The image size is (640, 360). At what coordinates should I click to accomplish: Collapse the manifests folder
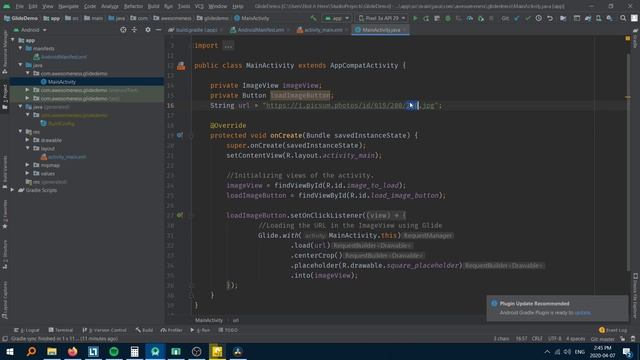click(20, 48)
